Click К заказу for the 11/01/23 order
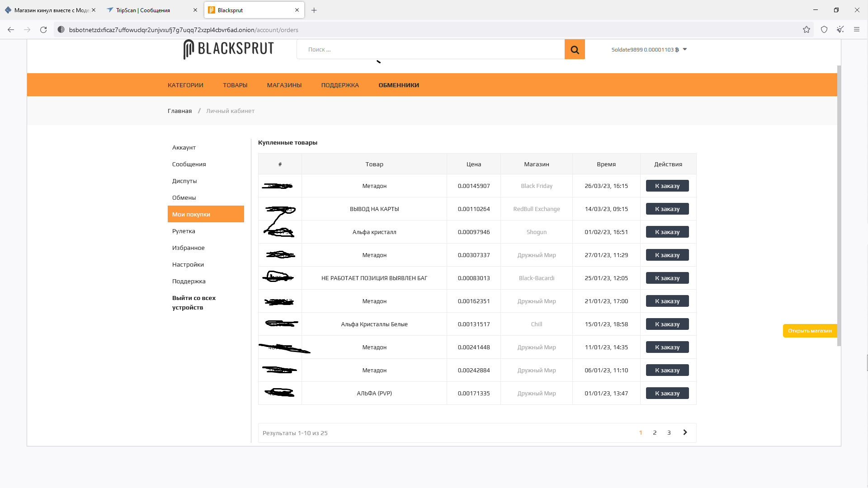 667,347
